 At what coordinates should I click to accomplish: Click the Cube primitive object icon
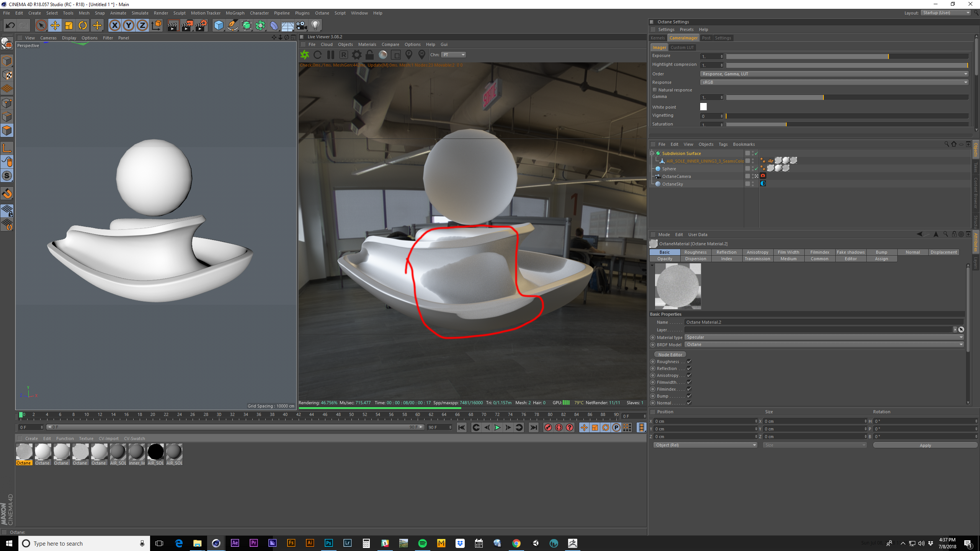[219, 26]
